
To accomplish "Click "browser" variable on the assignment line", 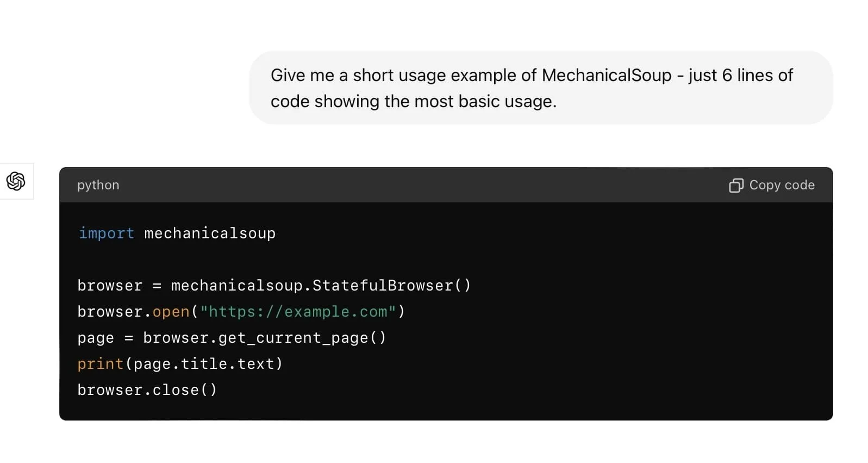I will pos(110,286).
